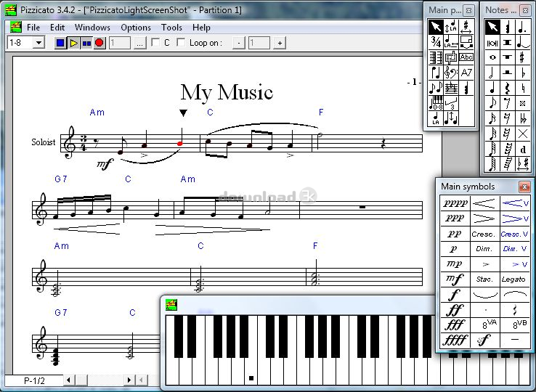Viewport: 536px width, 392px height.
Task: Open the Windows menu
Action: click(x=92, y=28)
